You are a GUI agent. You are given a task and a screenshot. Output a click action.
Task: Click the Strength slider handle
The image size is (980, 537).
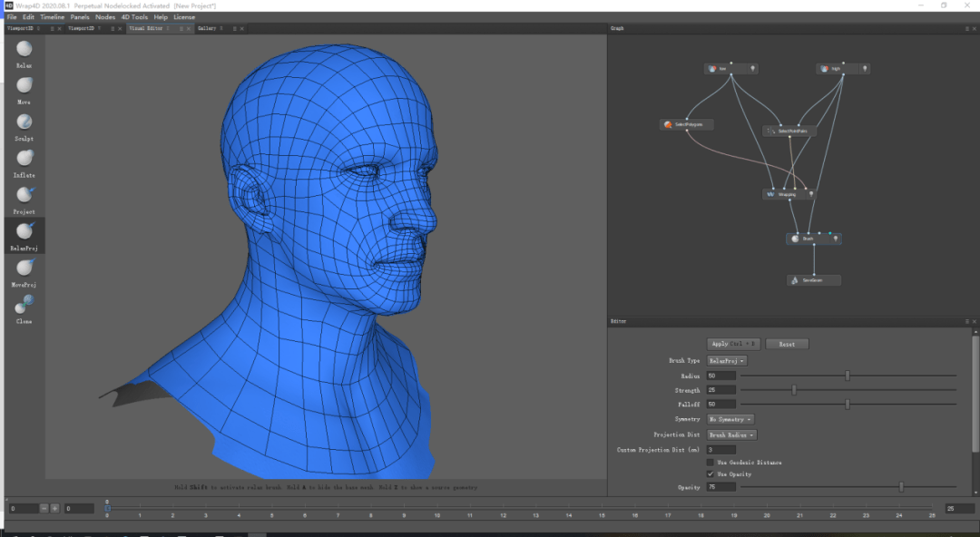(x=794, y=390)
